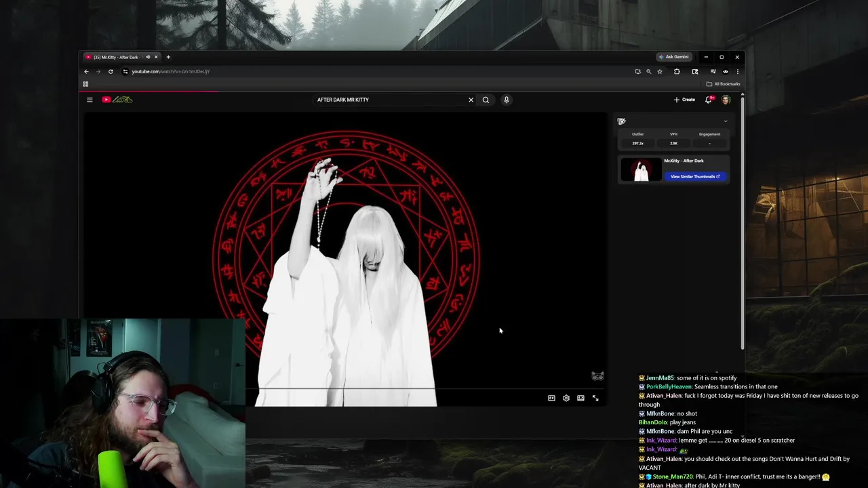The height and width of the screenshot is (488, 868).
Task: Click the Outlier value 297.2x
Action: 637,143
